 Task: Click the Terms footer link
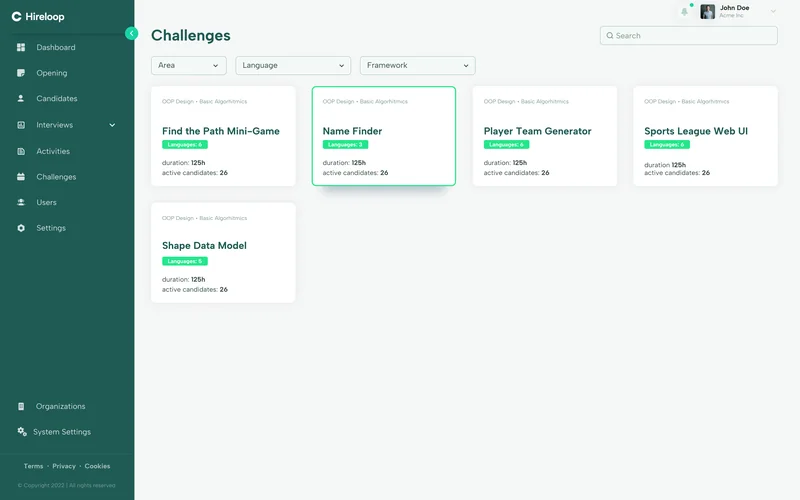[33, 466]
